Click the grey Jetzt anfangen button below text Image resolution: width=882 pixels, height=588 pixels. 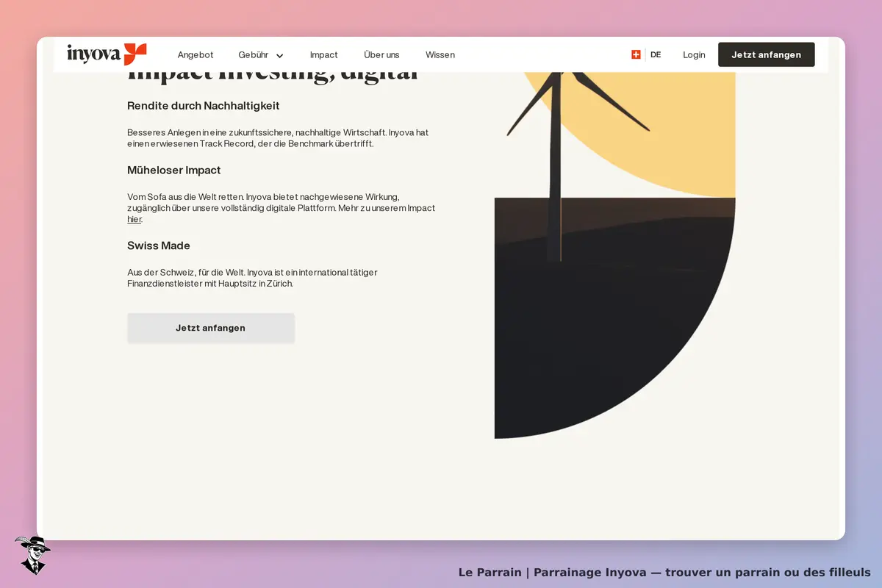pos(211,328)
